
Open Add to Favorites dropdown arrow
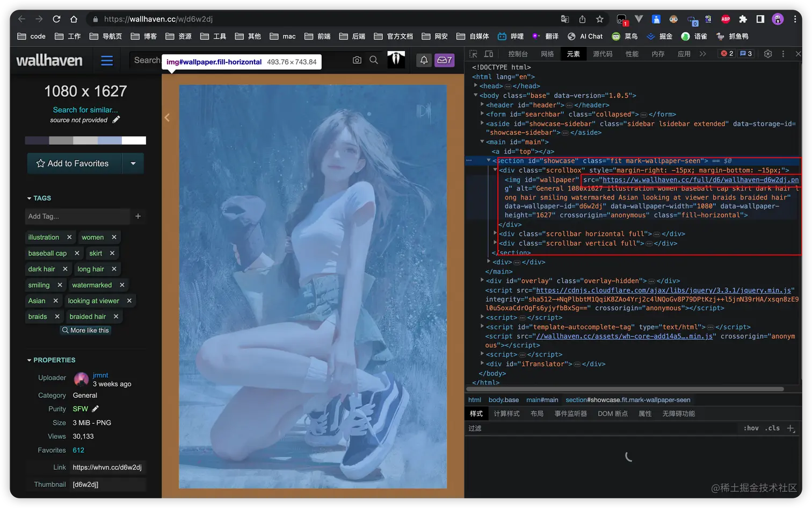click(133, 163)
